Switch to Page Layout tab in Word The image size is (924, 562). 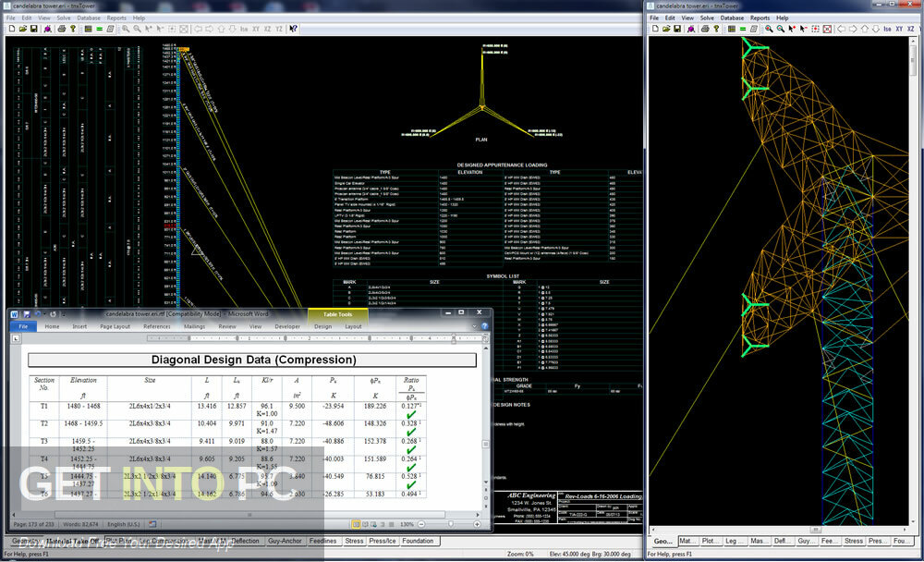tap(115, 326)
